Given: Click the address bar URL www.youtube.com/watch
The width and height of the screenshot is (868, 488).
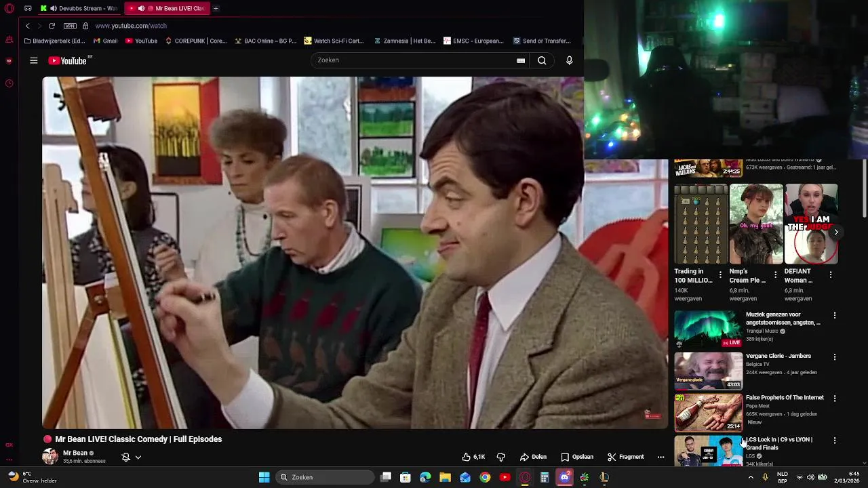Looking at the screenshot, I should pos(131,26).
